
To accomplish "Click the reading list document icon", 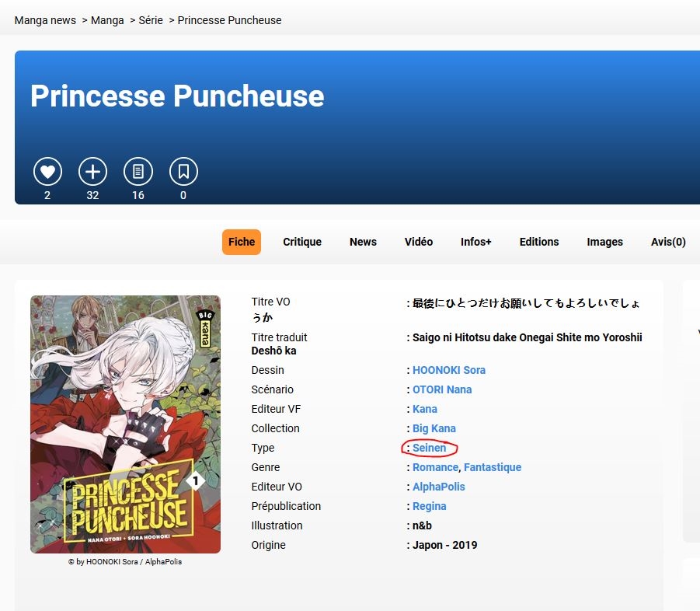I will point(138,172).
